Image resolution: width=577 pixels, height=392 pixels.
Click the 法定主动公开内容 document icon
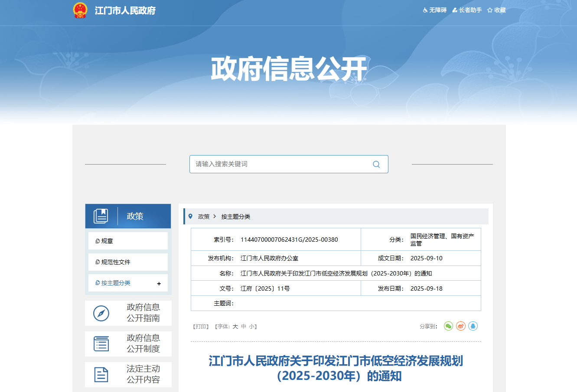101,375
